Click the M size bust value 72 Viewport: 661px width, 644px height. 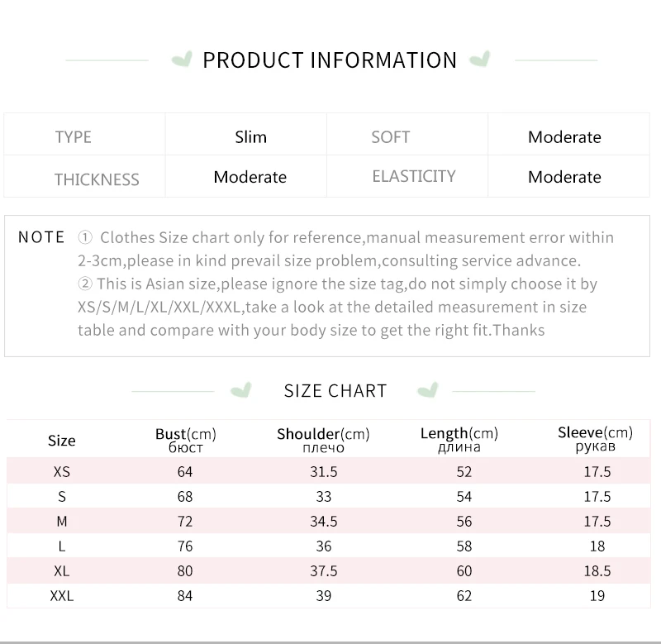point(185,522)
